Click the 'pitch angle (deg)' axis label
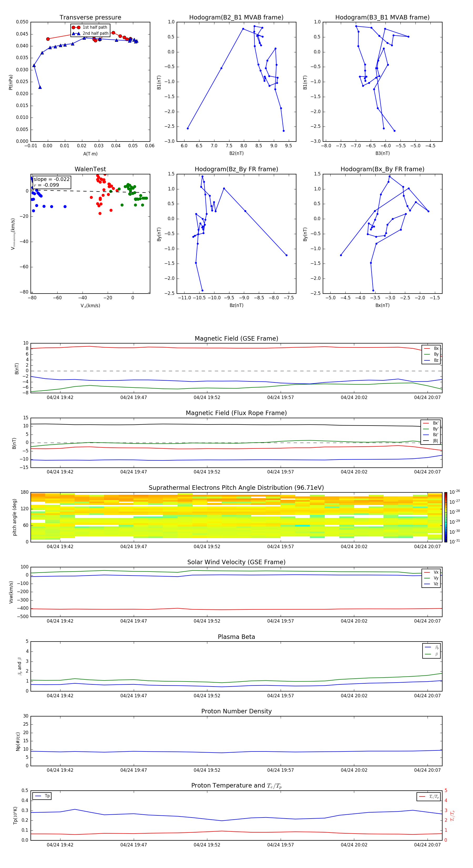The width and height of the screenshot is (473, 868). (x=14, y=517)
